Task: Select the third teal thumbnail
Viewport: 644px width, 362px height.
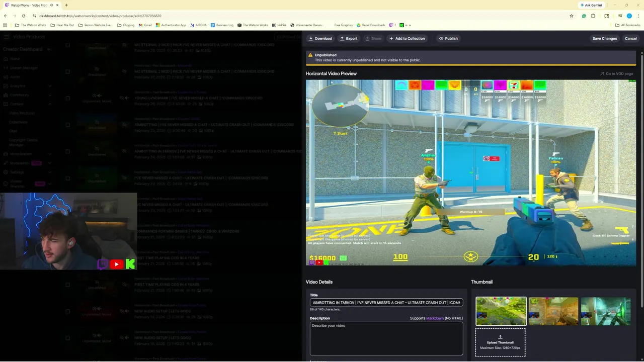Action: point(606,311)
